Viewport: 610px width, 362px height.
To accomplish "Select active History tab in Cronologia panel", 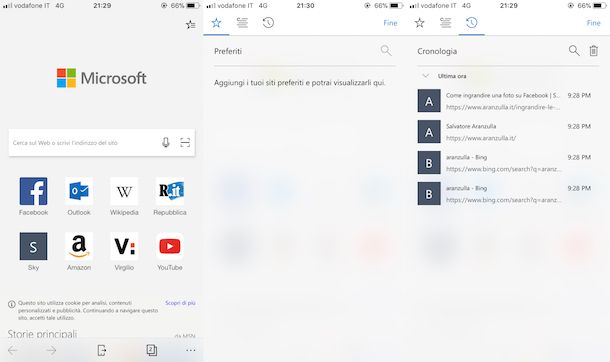I will 472,23.
